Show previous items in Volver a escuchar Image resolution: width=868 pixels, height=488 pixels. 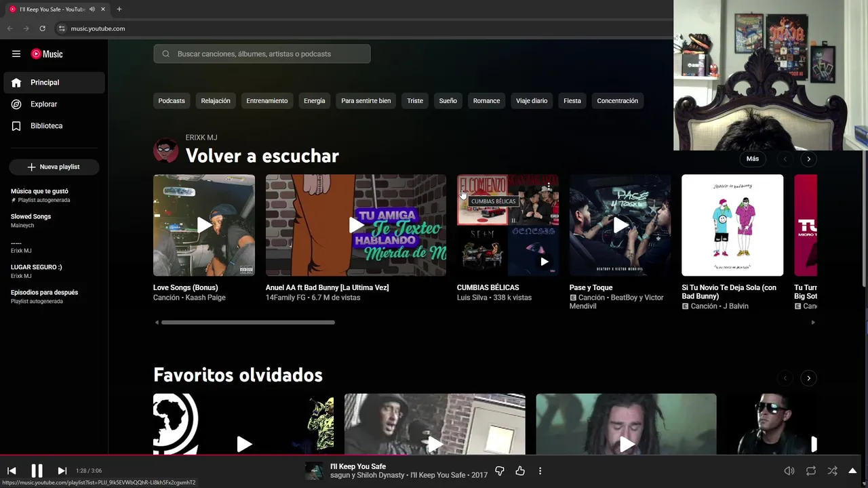click(x=785, y=159)
